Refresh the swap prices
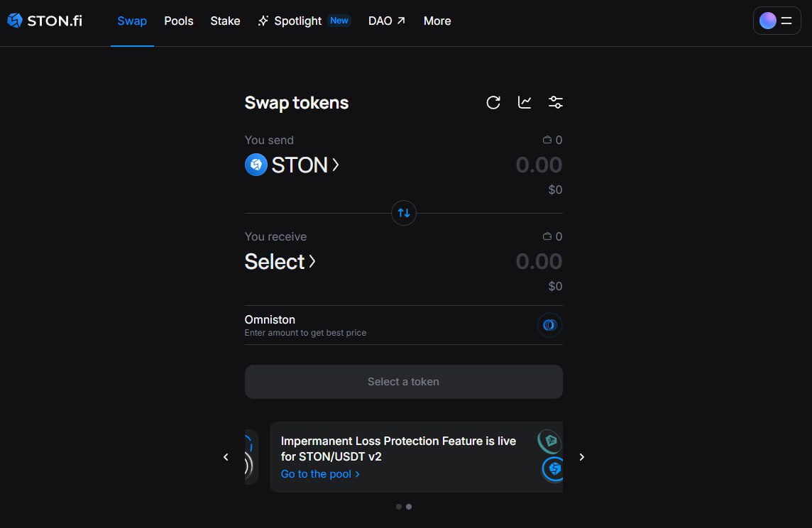The width and height of the screenshot is (812, 528). point(493,103)
